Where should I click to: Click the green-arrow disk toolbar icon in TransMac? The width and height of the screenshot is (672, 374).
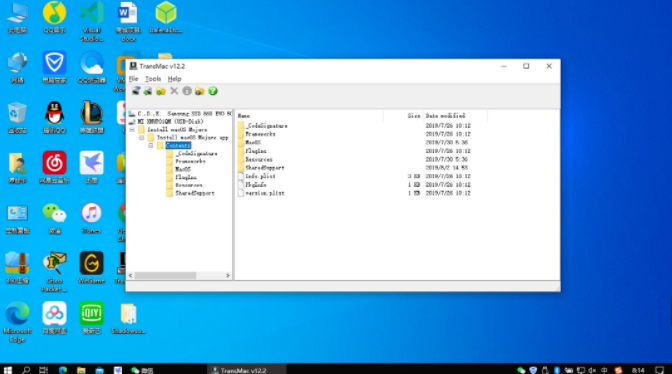[x=148, y=91]
